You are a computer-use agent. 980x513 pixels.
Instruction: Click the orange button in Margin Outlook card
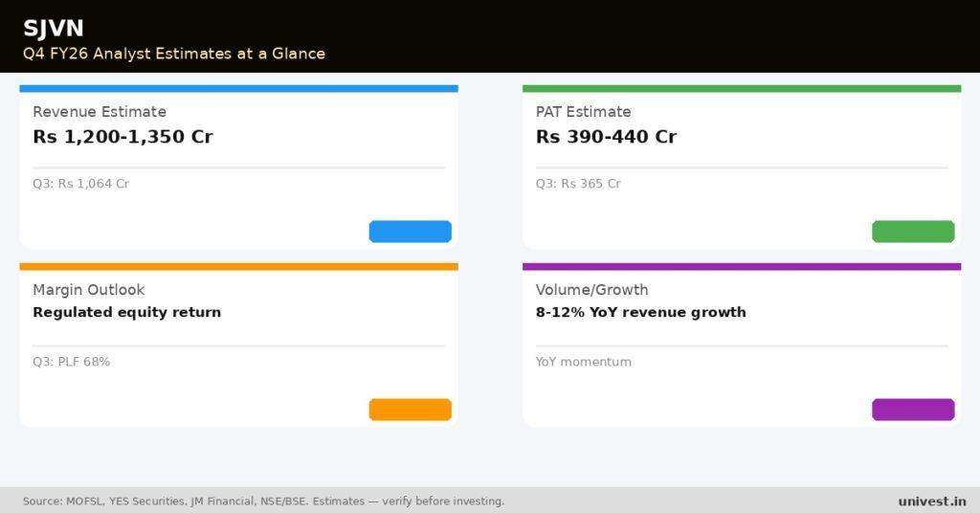[x=410, y=410]
